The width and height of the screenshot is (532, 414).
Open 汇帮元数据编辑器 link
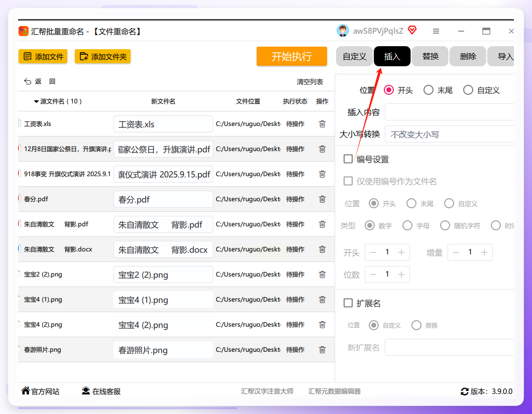[x=334, y=391]
